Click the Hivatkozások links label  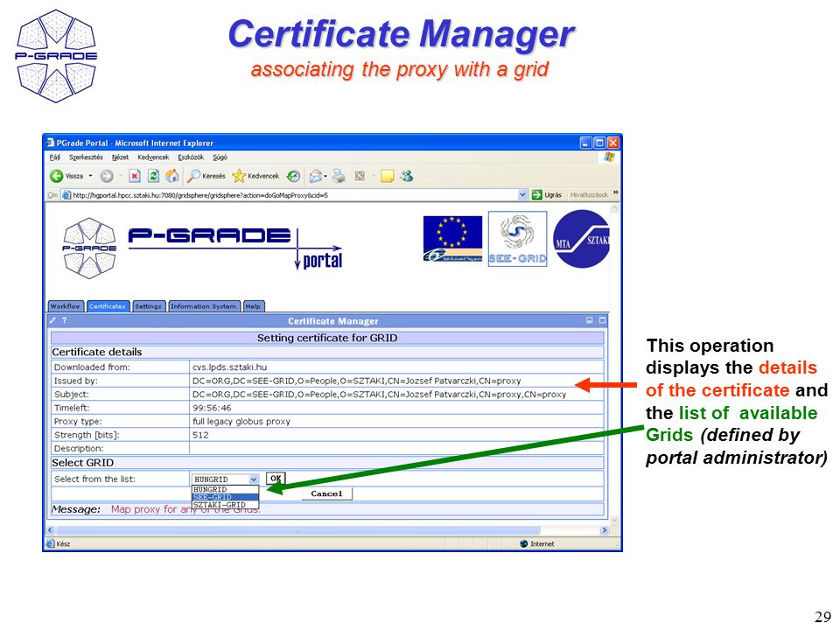pyautogui.click(x=589, y=195)
